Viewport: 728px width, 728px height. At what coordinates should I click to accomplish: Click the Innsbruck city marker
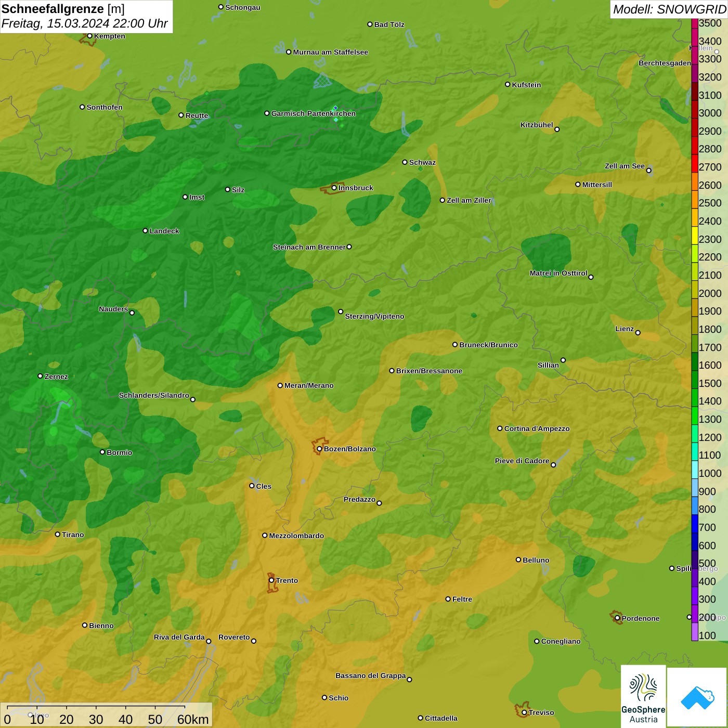tap(334, 188)
